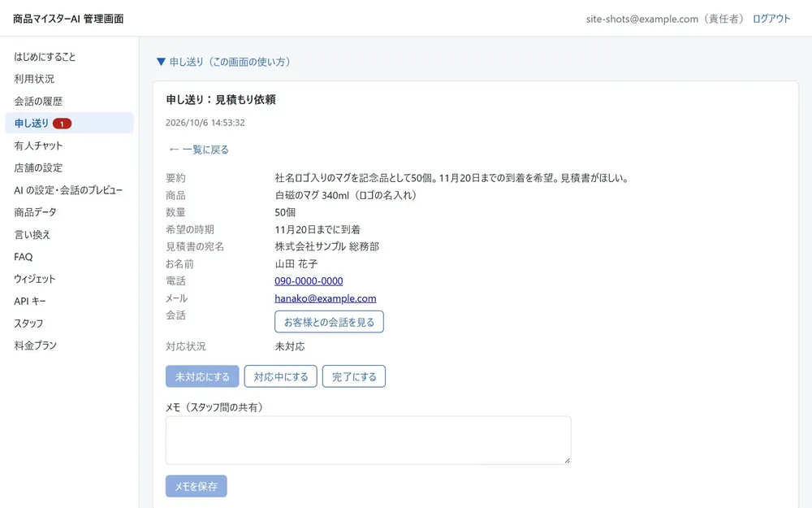
Task: Click timestamp 2026/10/6 14:53:32
Action: click(205, 123)
